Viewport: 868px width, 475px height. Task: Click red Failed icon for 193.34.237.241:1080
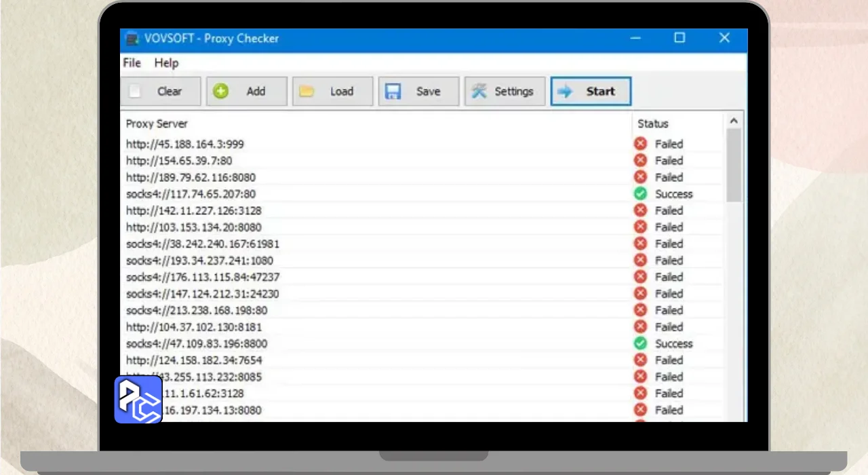coord(640,260)
